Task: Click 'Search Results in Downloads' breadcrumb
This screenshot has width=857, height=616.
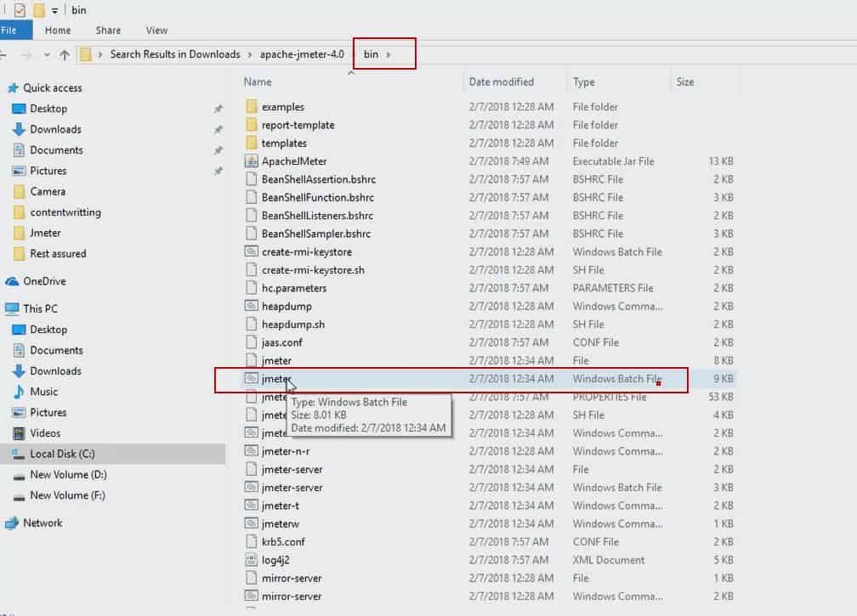Action: pyautogui.click(x=175, y=54)
